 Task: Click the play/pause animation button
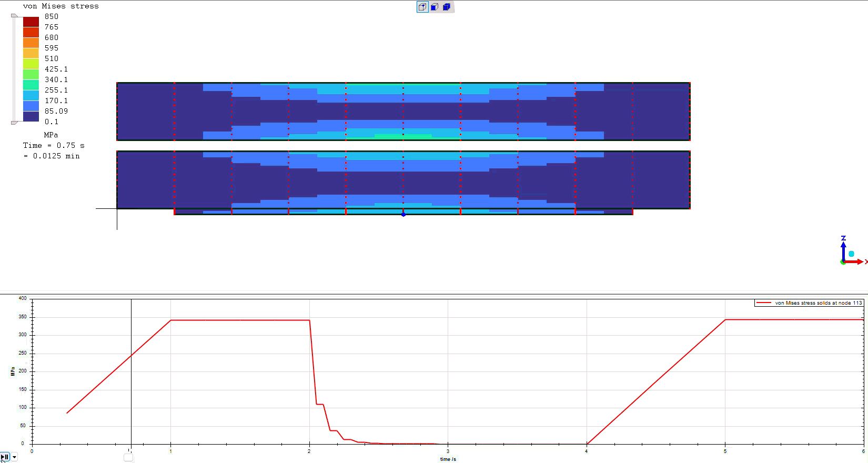tap(5, 457)
